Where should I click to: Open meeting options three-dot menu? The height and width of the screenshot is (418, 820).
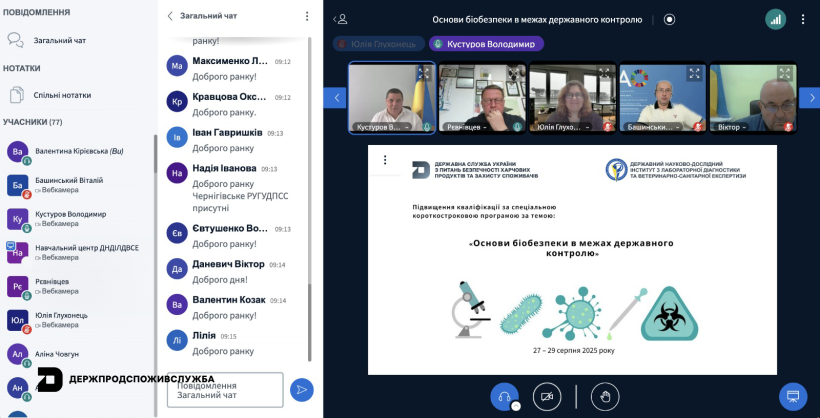(x=803, y=19)
